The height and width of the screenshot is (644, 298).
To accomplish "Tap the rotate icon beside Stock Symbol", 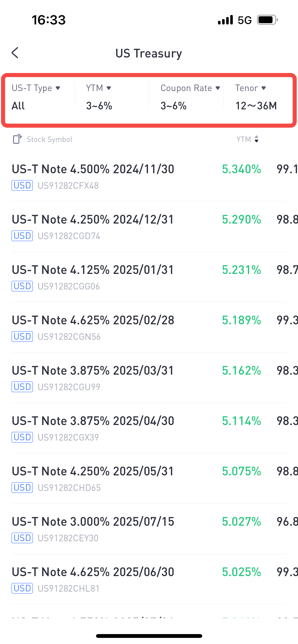I will pyautogui.click(x=17, y=139).
